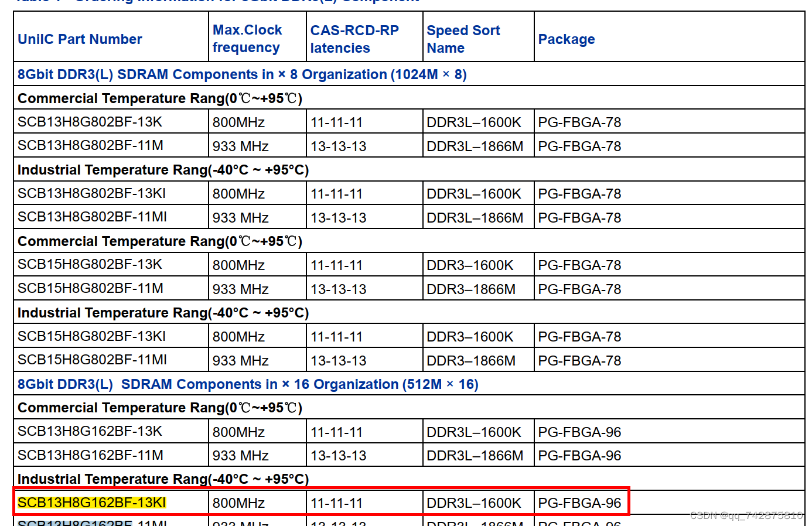Click 800MHz in the SCB13H8G162BF-13K row

(238, 432)
